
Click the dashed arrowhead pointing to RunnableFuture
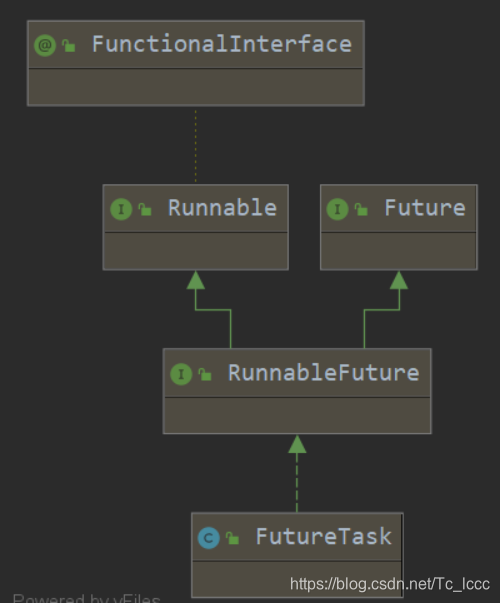[x=297, y=444]
